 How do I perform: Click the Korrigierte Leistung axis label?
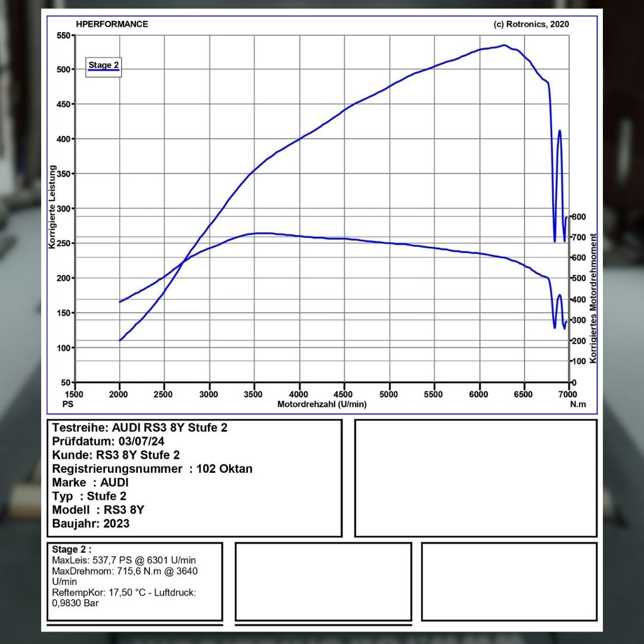(52, 208)
